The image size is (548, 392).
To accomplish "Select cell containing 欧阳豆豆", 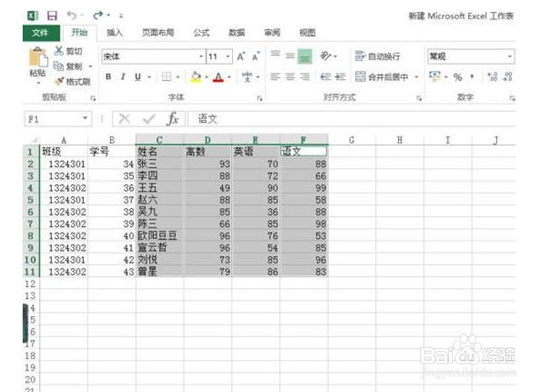I will (x=159, y=236).
